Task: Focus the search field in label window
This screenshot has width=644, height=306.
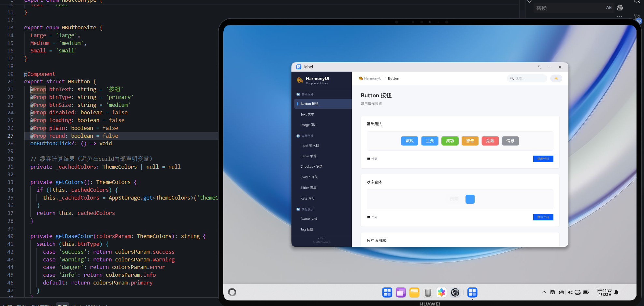Action: click(527, 78)
